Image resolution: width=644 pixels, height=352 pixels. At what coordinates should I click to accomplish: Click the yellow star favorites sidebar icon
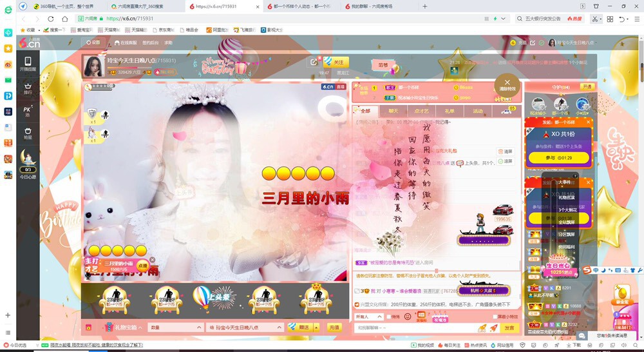pos(8,48)
